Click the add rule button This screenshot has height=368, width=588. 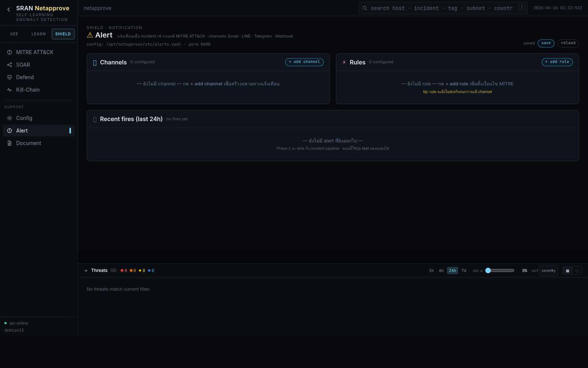click(x=557, y=62)
